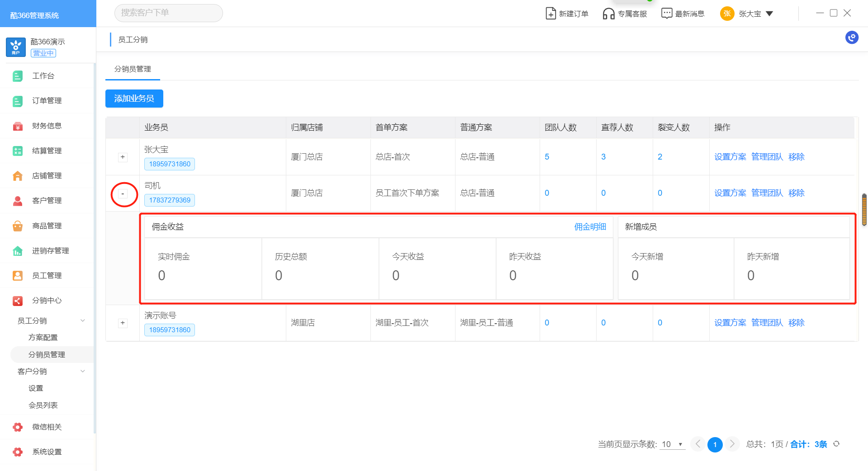Click the new order icon in header
This screenshot has height=471, width=868.
click(550, 14)
